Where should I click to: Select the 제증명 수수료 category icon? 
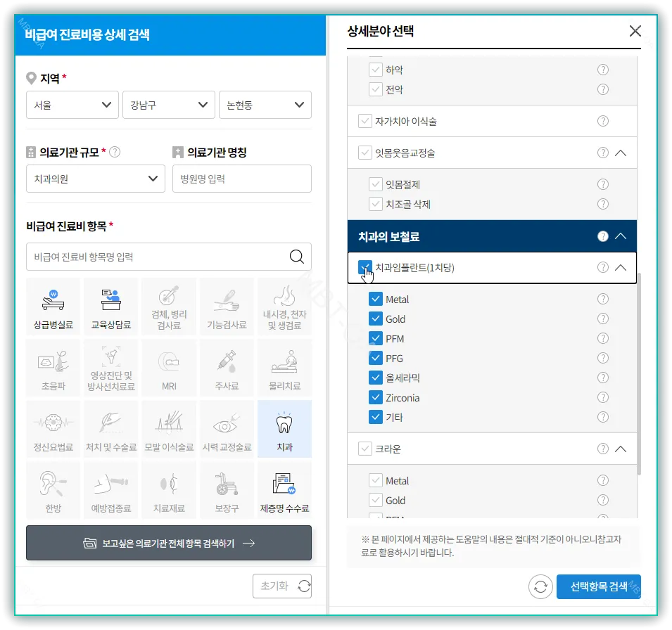tap(284, 490)
